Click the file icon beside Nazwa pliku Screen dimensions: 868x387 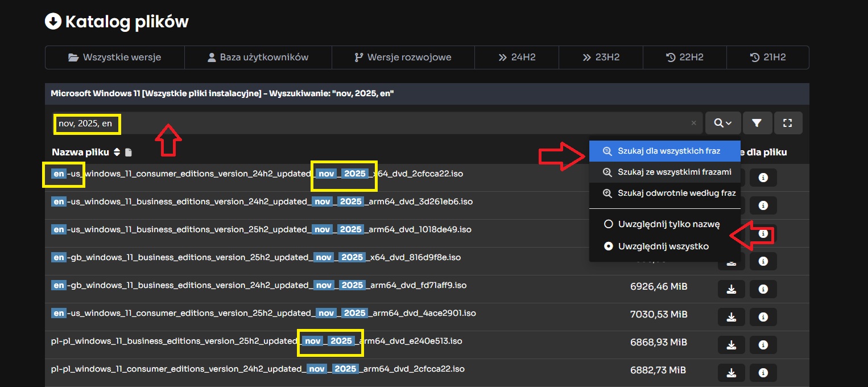point(129,153)
